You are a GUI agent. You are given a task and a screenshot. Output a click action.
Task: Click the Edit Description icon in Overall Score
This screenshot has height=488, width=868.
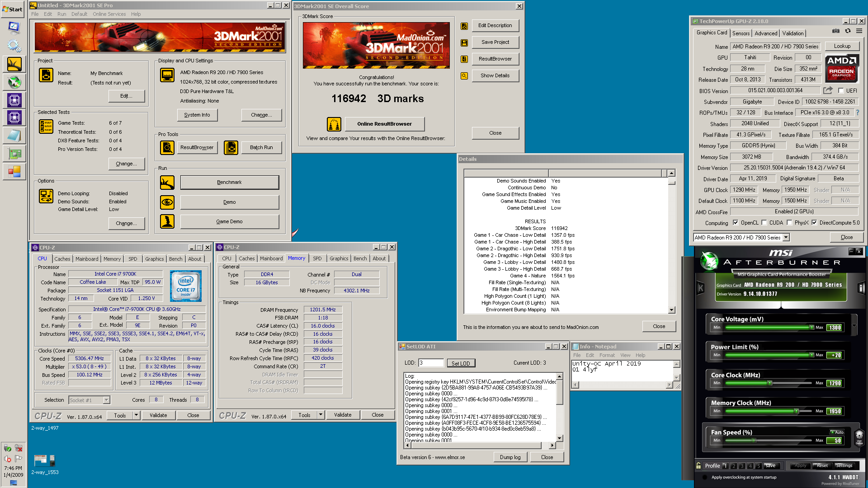pos(464,26)
